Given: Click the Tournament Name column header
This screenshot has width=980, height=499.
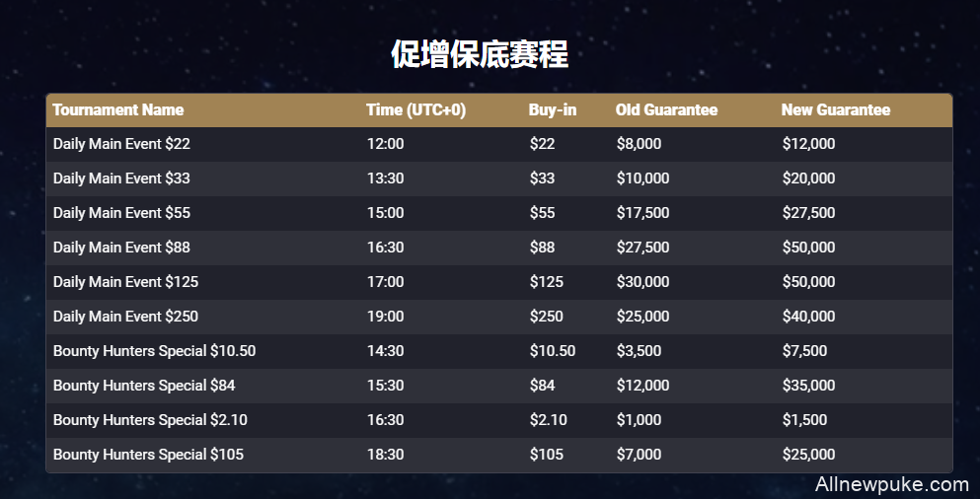Looking at the screenshot, I should pyautogui.click(x=118, y=109).
